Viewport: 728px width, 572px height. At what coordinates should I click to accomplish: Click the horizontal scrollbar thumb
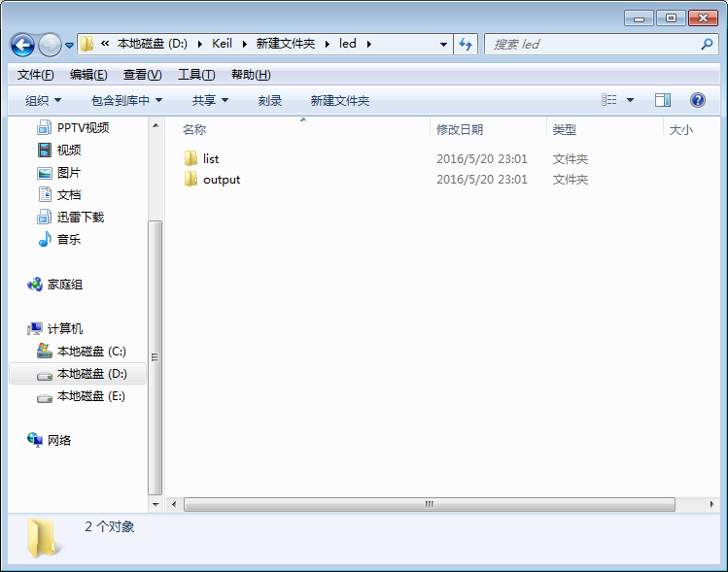tap(430, 504)
